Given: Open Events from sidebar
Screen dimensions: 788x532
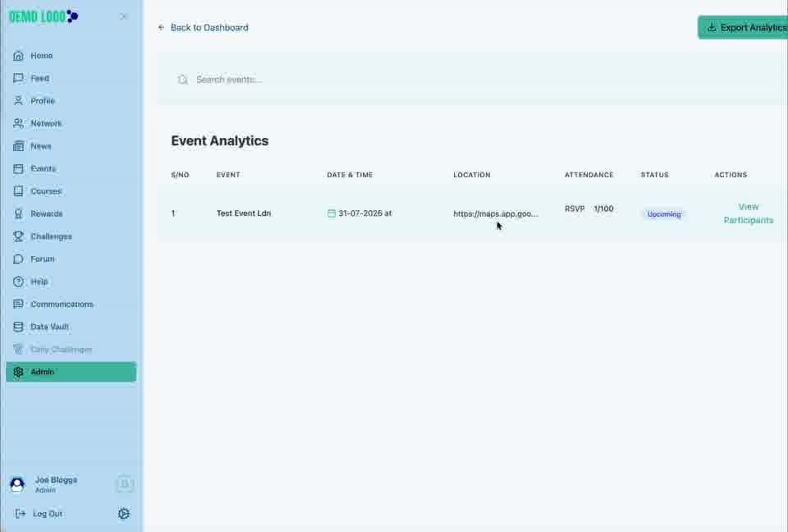Looking at the screenshot, I should 71,169.
